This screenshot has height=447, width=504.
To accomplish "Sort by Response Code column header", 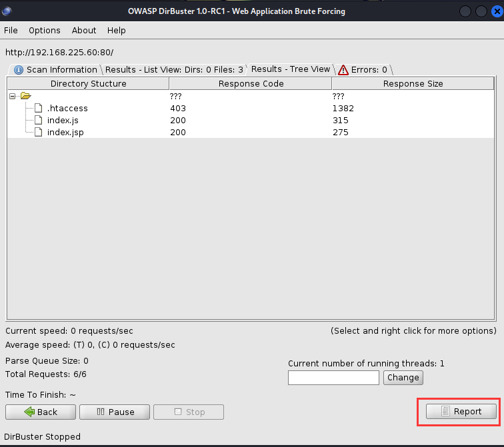I will tap(251, 83).
